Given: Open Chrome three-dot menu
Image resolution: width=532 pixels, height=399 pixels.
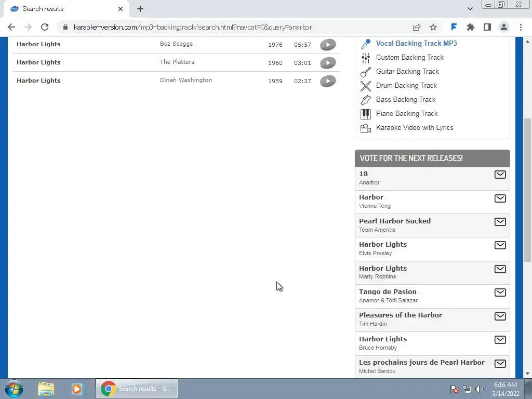Looking at the screenshot, I should click(521, 27).
